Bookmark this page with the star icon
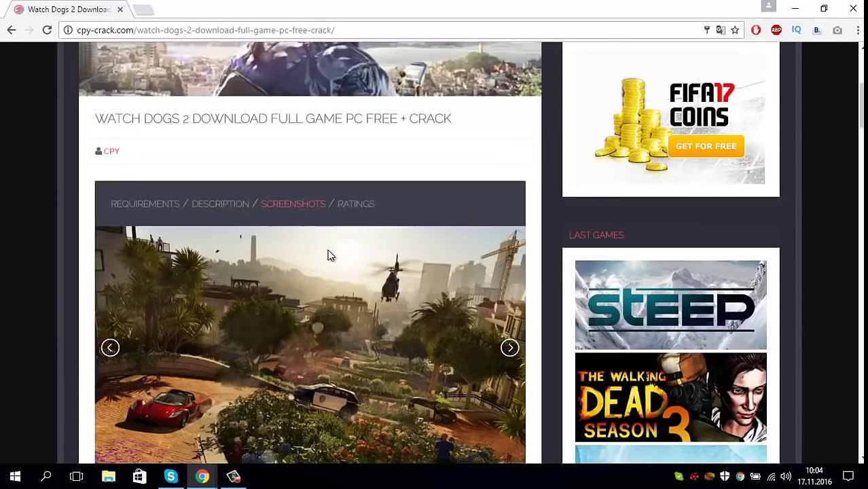The height and width of the screenshot is (489, 868). pos(735,30)
